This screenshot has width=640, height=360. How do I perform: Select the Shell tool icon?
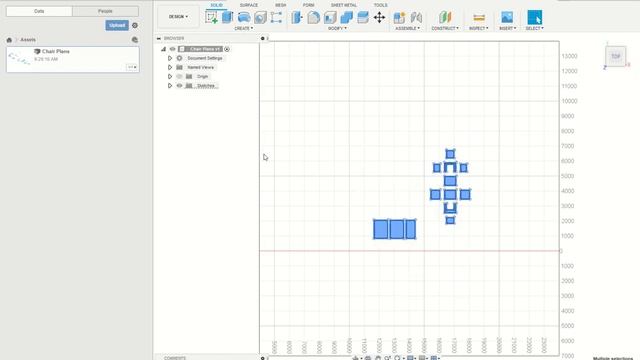click(x=330, y=17)
